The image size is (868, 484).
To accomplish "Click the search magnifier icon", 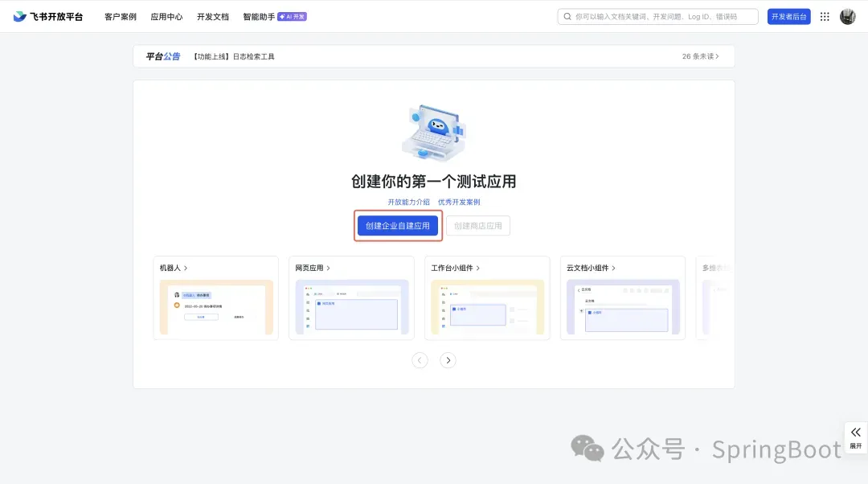I will [x=568, y=17].
